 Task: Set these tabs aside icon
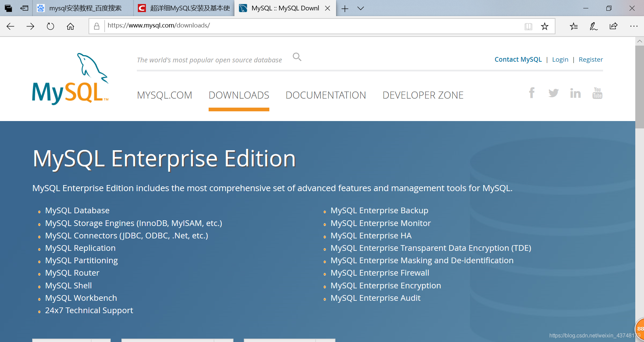[x=24, y=8]
